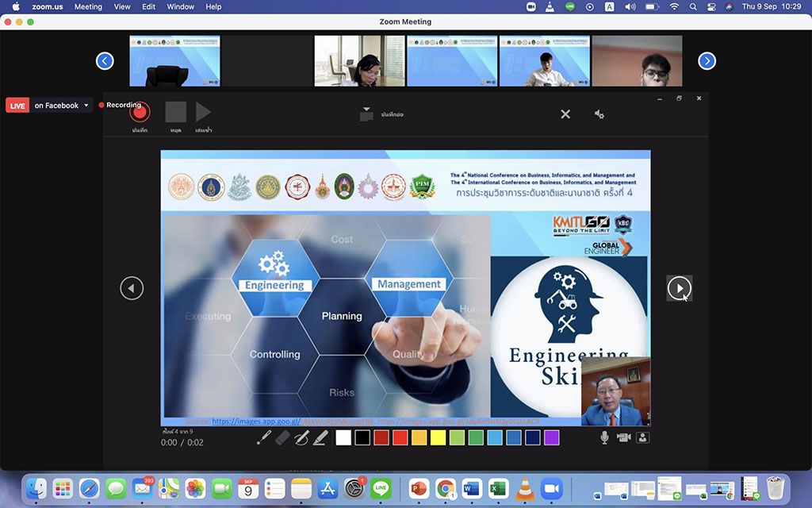This screenshot has width=812, height=508.
Task: Pick the medium blue ink color swatch
Action: click(x=514, y=437)
